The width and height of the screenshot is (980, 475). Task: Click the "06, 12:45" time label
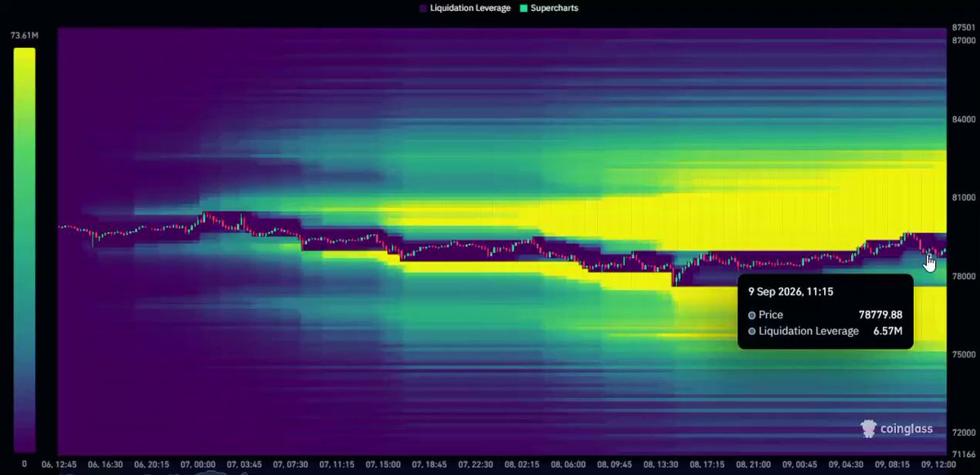click(57, 464)
